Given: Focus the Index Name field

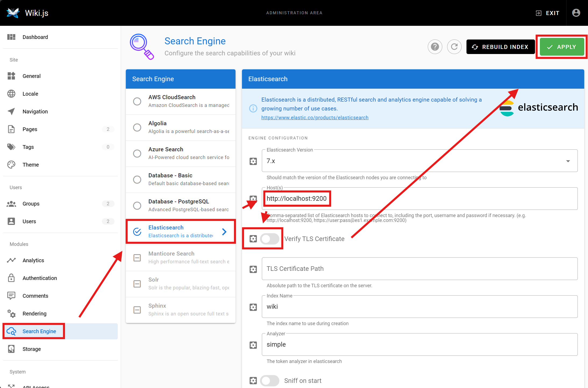Looking at the screenshot, I should click(x=420, y=307).
